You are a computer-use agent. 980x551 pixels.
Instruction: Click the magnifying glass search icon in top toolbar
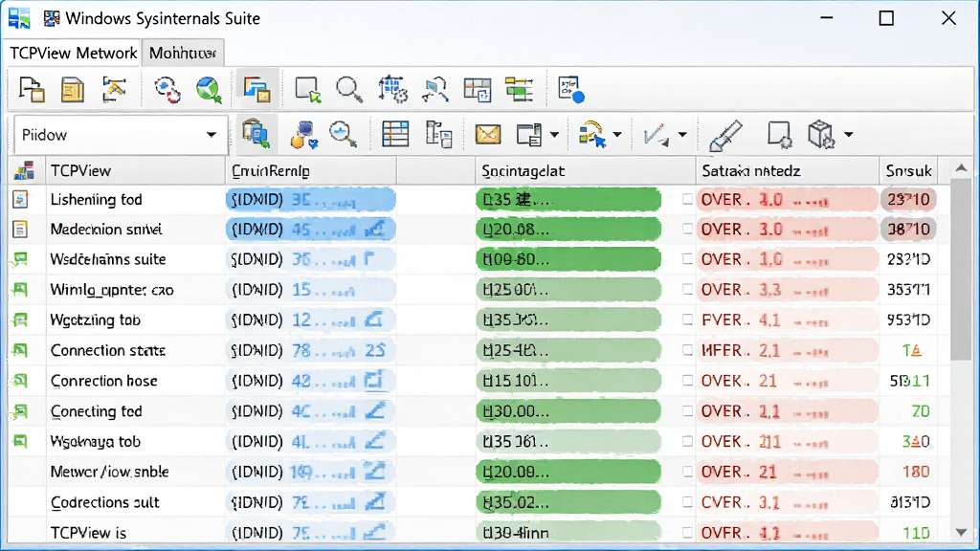(x=349, y=89)
